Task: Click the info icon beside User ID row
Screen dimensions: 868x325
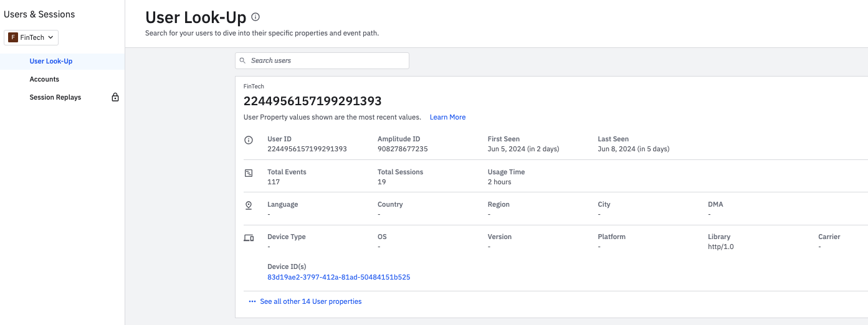Action: [249, 140]
